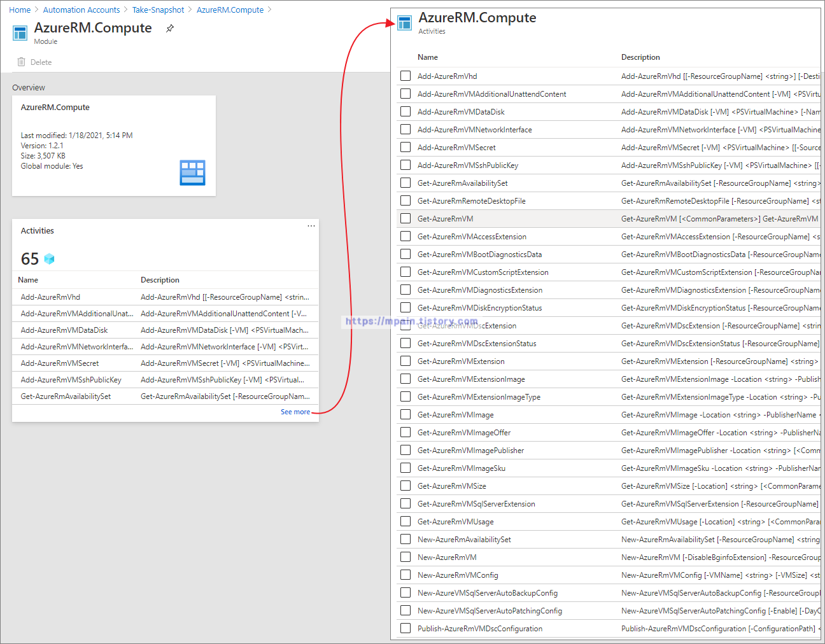The width and height of the screenshot is (825, 644).
Task: Click Get-AzureRmVMDiagnosticsExtension activity name
Action: (x=480, y=290)
